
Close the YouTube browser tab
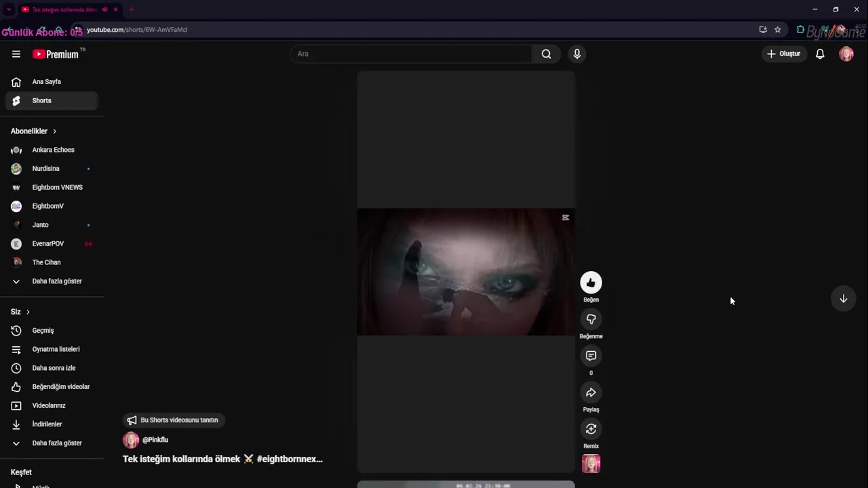click(115, 9)
